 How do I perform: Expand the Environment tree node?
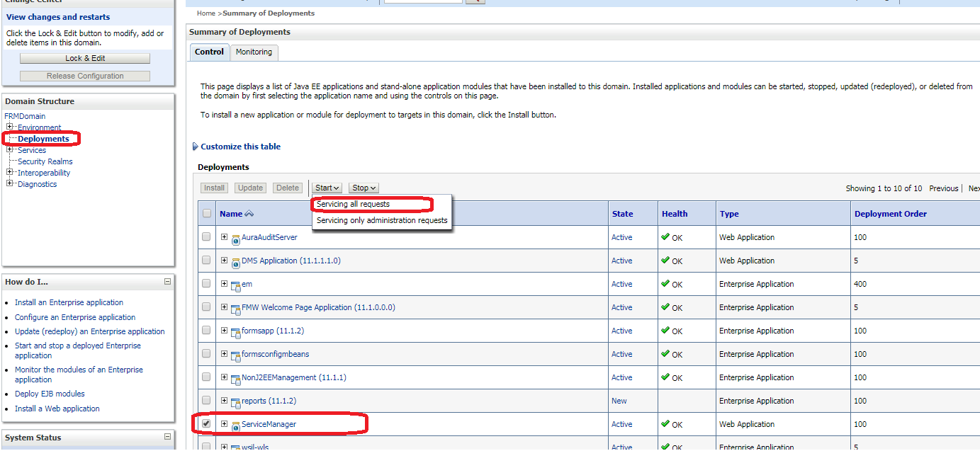pos(10,127)
